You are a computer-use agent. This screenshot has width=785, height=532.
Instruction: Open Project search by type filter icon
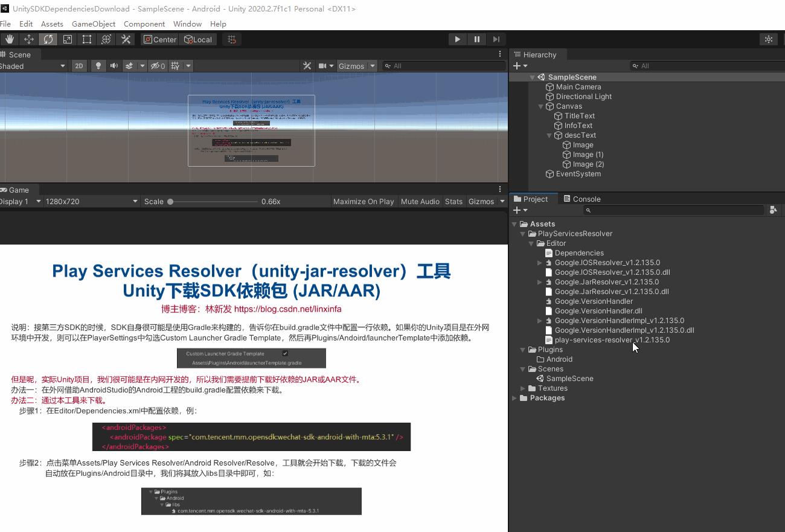[x=772, y=210]
